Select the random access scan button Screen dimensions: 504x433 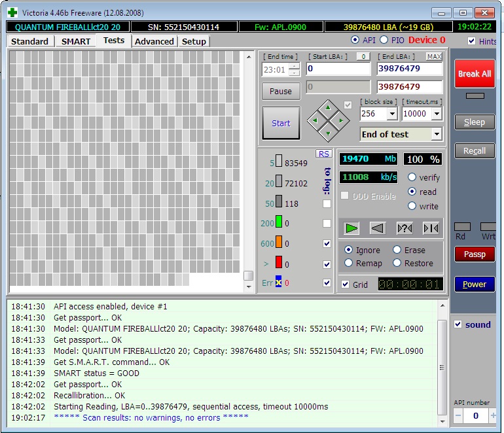click(405, 228)
